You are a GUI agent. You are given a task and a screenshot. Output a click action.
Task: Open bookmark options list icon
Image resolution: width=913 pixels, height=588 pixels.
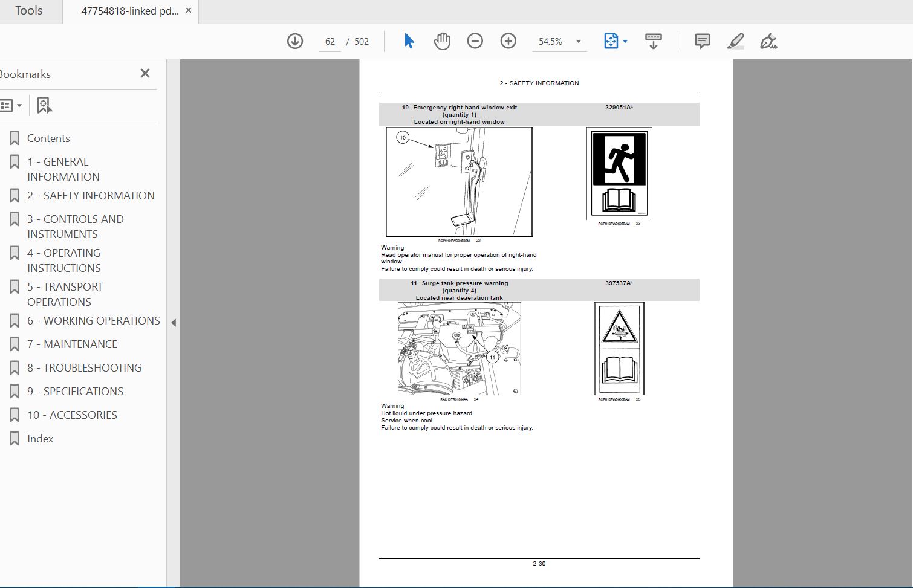click(x=11, y=105)
